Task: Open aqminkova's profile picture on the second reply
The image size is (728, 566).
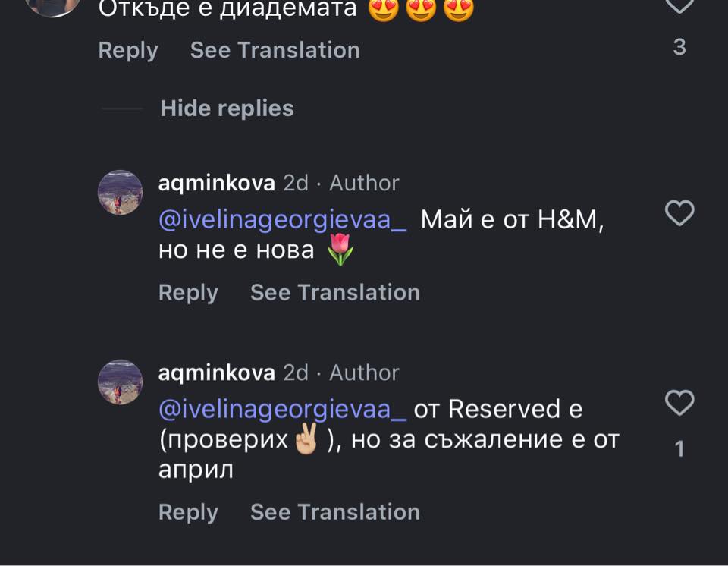Action: pyautogui.click(x=120, y=382)
